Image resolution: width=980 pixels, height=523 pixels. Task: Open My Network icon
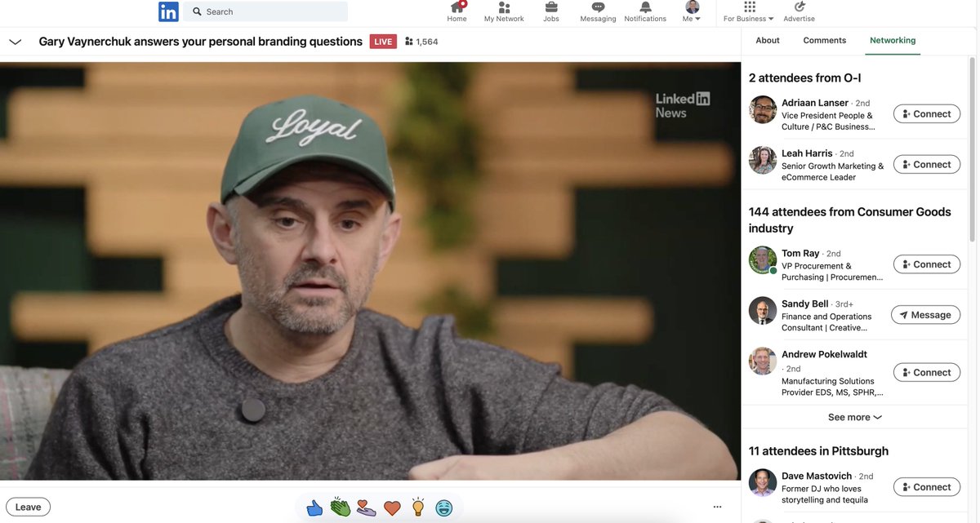pyautogui.click(x=504, y=11)
